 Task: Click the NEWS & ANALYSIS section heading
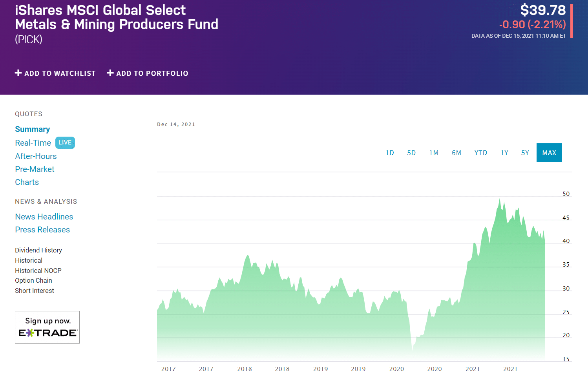pyautogui.click(x=46, y=202)
